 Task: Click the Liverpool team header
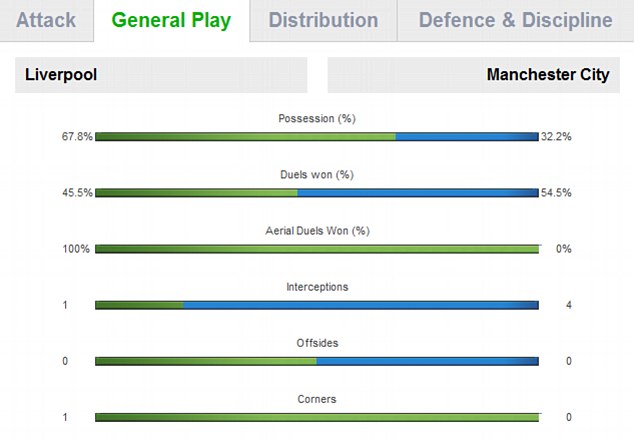(161, 75)
